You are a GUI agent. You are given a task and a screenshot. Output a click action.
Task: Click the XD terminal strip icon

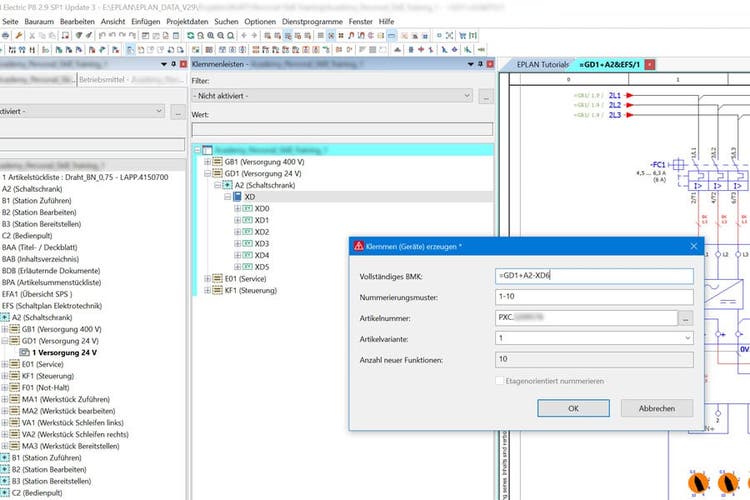tap(238, 198)
